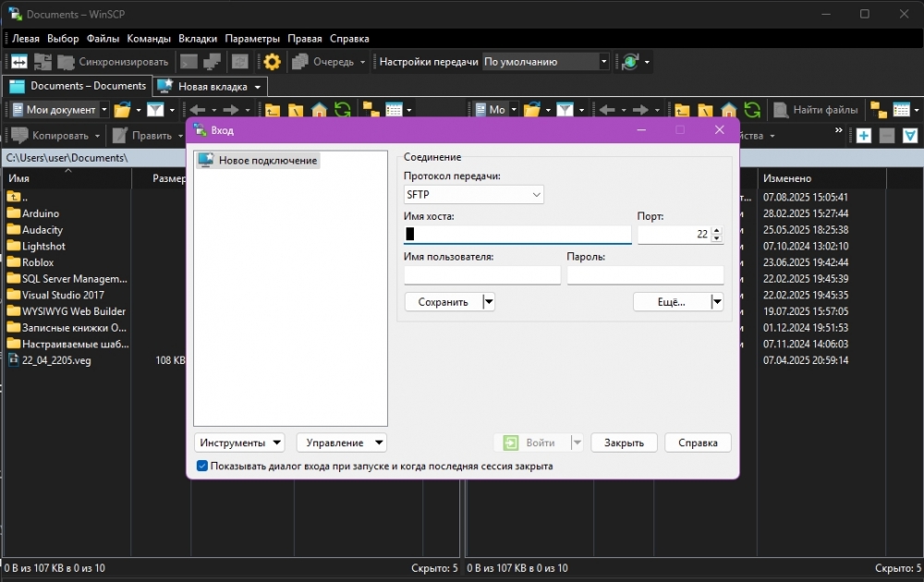The height and width of the screenshot is (582, 924).
Task: Click the Синхронизировать toolbar button
Action: click(x=112, y=61)
